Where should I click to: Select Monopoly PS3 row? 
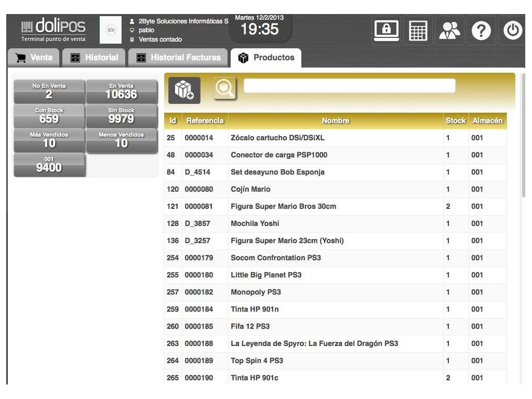pyautogui.click(x=336, y=292)
